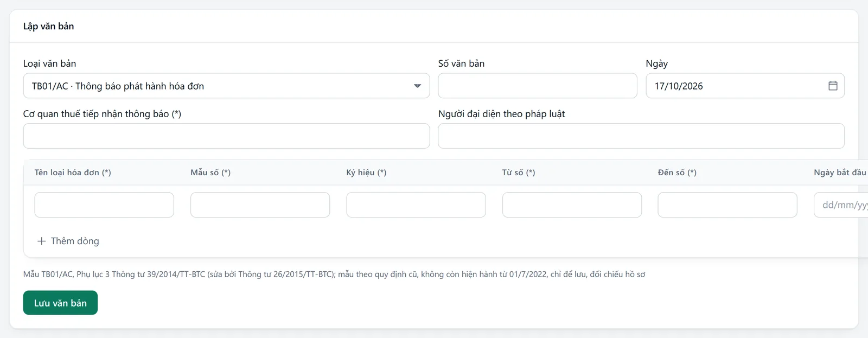Click the Lập văn bản heading
Screen dimensions: 868x338
[48, 26]
